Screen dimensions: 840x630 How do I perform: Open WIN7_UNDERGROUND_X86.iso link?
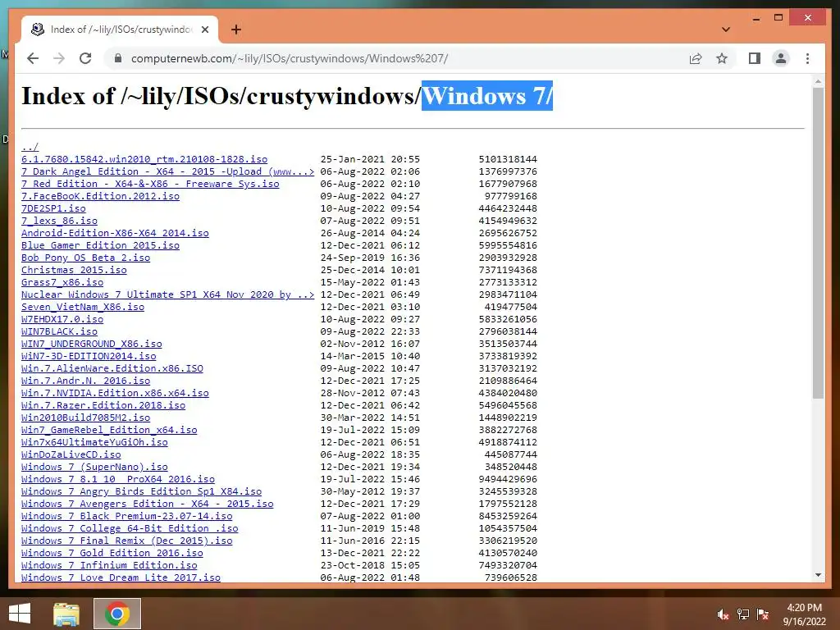(x=92, y=344)
